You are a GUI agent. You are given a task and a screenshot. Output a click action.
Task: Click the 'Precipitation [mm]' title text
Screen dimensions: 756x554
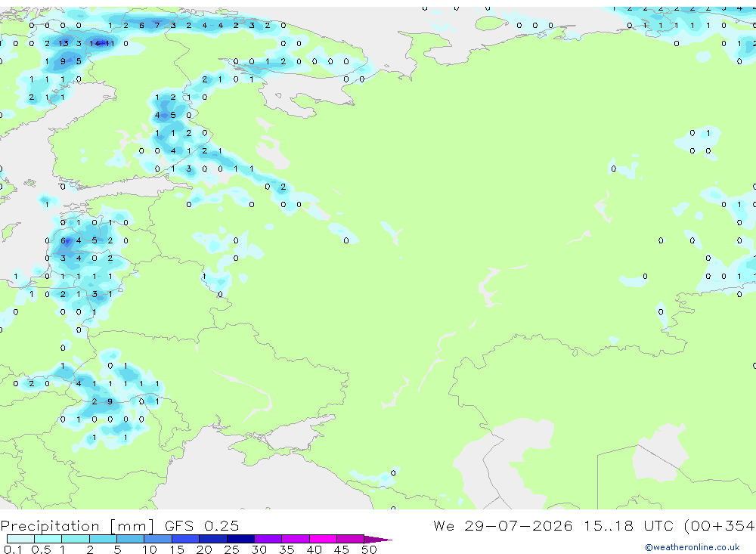click(77, 526)
